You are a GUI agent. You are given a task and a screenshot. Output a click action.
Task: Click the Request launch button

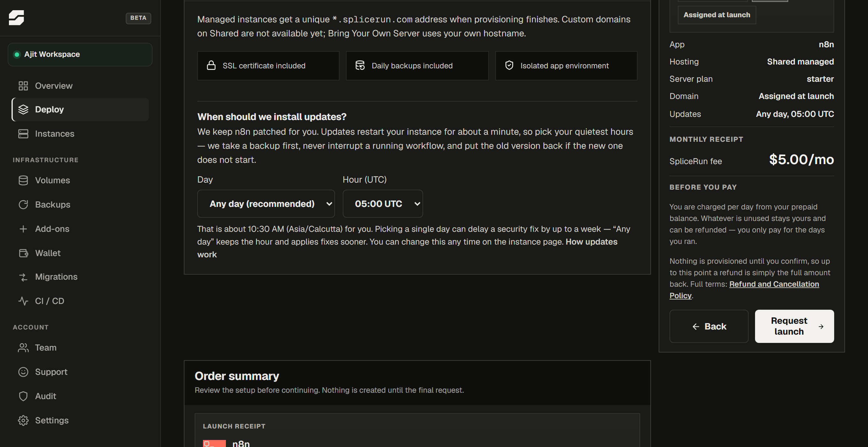794,326
